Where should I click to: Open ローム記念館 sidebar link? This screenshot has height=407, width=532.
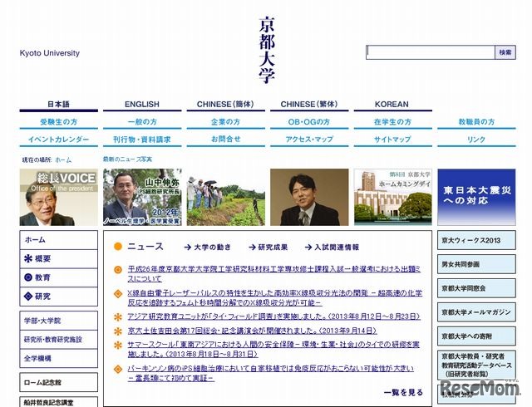[x=59, y=382]
